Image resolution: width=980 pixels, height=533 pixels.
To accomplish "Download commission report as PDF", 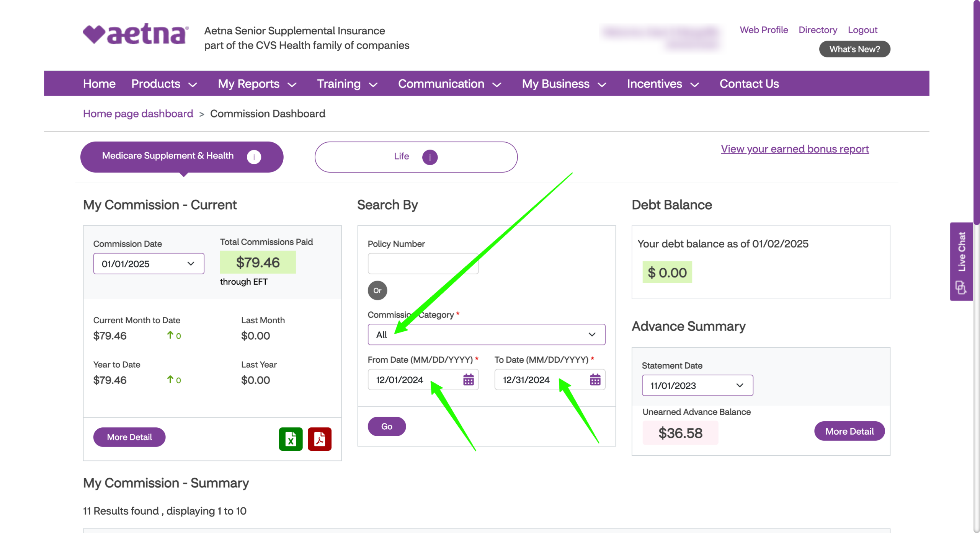I will 319,438.
